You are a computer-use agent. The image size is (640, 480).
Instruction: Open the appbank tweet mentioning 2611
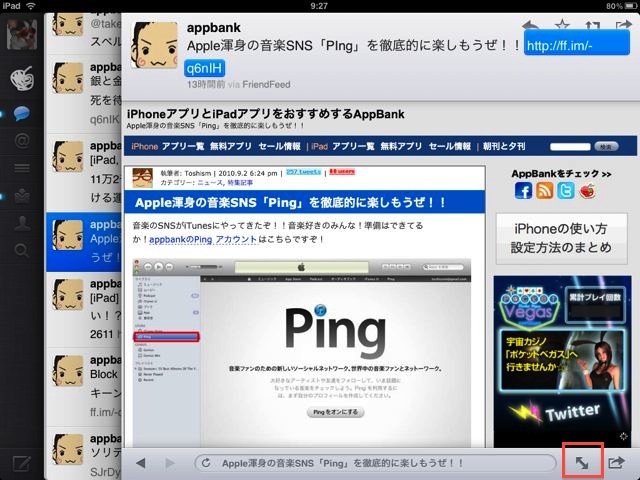click(x=84, y=310)
